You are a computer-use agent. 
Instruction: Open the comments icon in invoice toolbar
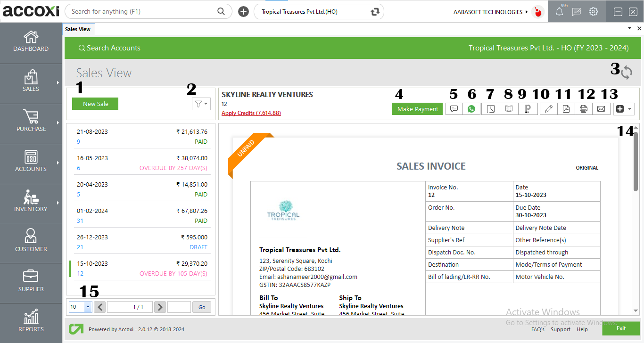454,109
